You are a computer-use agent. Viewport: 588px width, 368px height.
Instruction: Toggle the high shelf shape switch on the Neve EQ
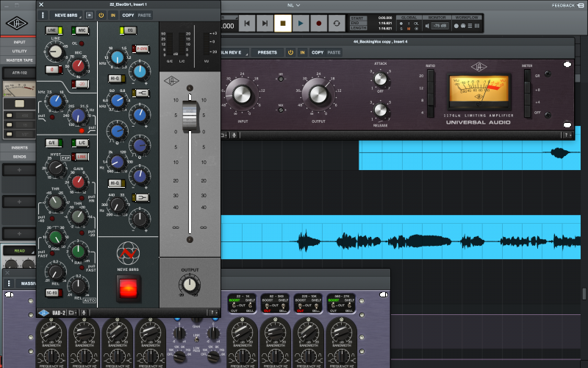(140, 93)
